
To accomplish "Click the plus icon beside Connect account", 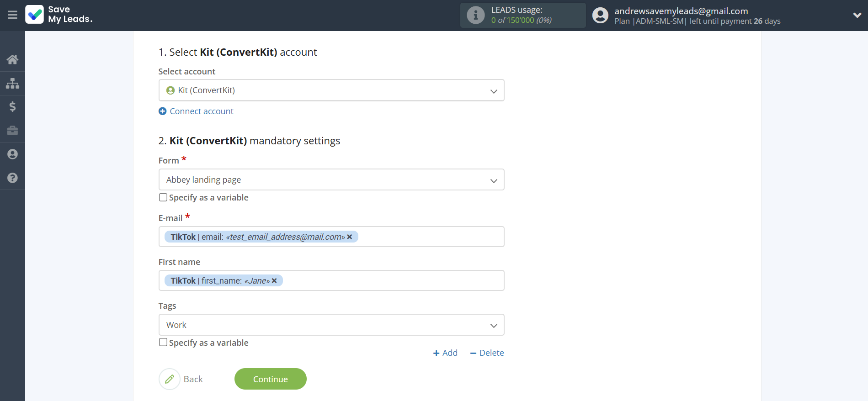I will coord(162,111).
